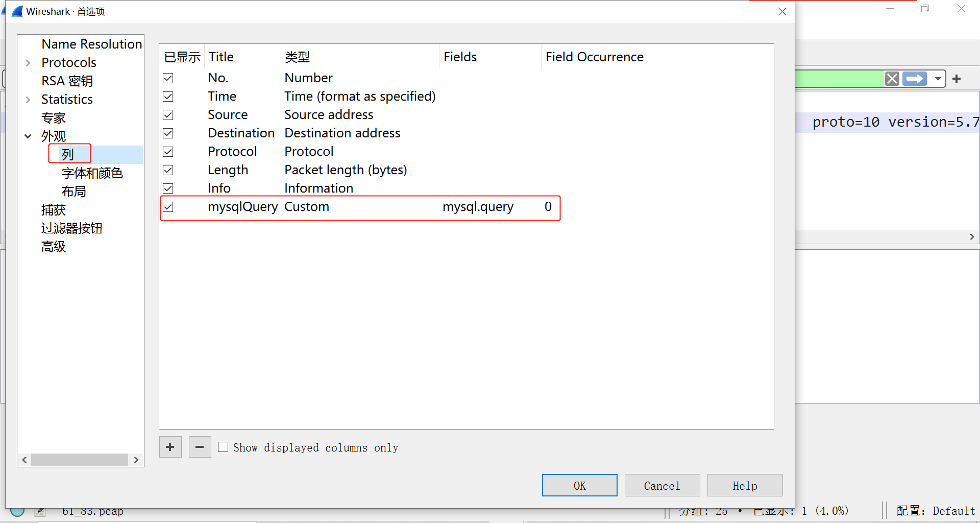
Task: Remove selected column with minus button
Action: click(200, 447)
